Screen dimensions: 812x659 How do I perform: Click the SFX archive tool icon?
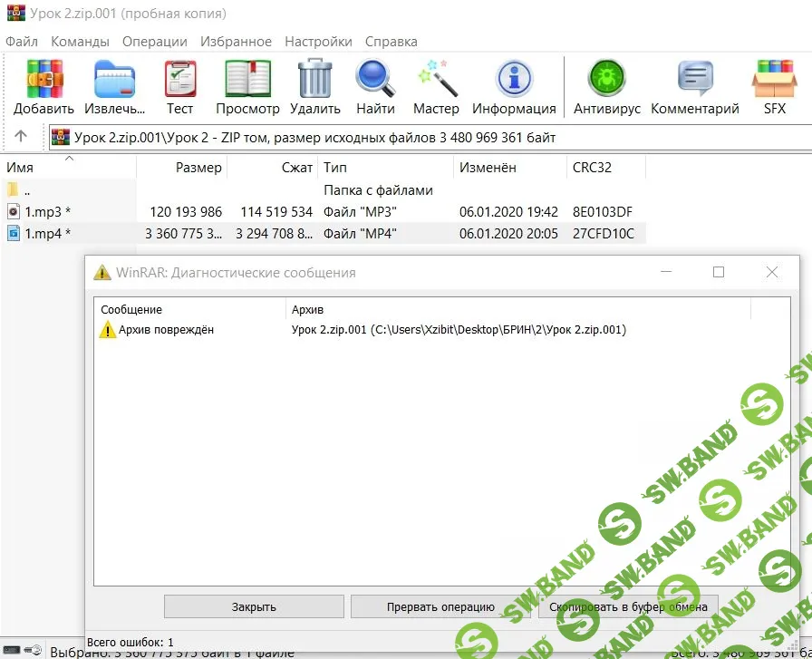tap(774, 87)
